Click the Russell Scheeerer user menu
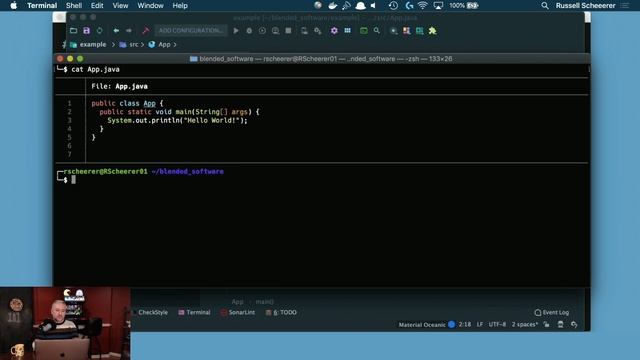The image size is (640, 360). (585, 6)
